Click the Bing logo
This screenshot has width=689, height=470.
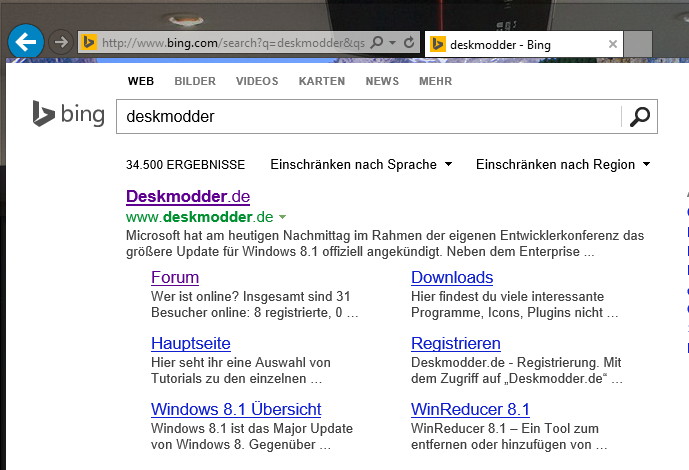click(x=69, y=114)
